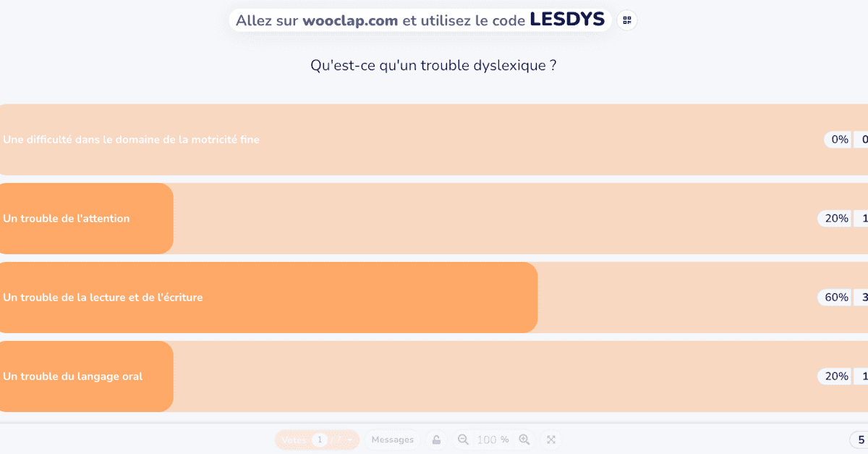Open the wooclap.com link text
Screen dimensions: 868x454
pyautogui.click(x=350, y=20)
